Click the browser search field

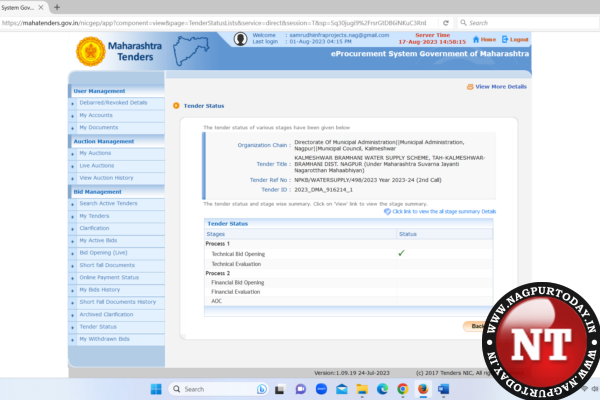528,23
